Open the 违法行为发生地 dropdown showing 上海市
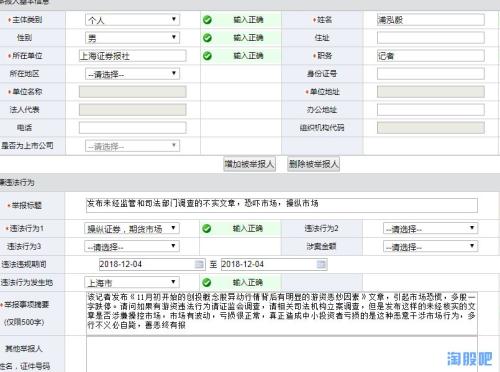The height and width of the screenshot is (372, 500). click(x=132, y=282)
